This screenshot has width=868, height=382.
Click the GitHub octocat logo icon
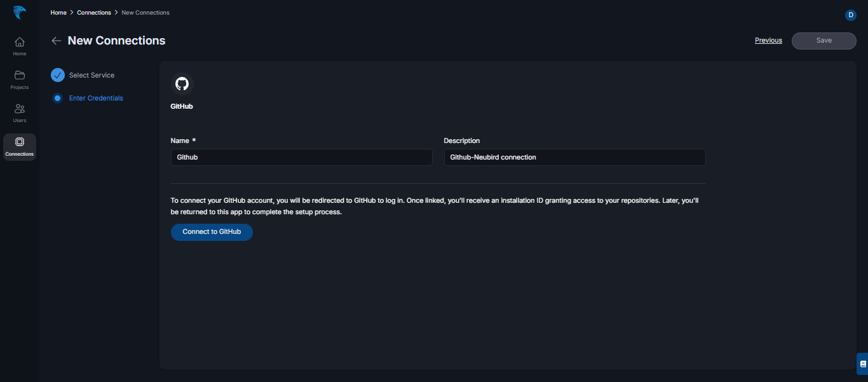click(182, 84)
